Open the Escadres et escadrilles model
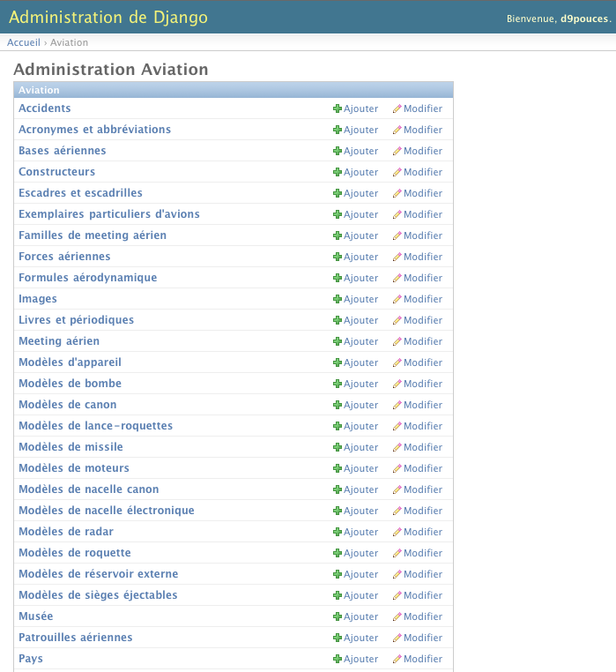Viewport: 616px width, 672px height. (80, 193)
